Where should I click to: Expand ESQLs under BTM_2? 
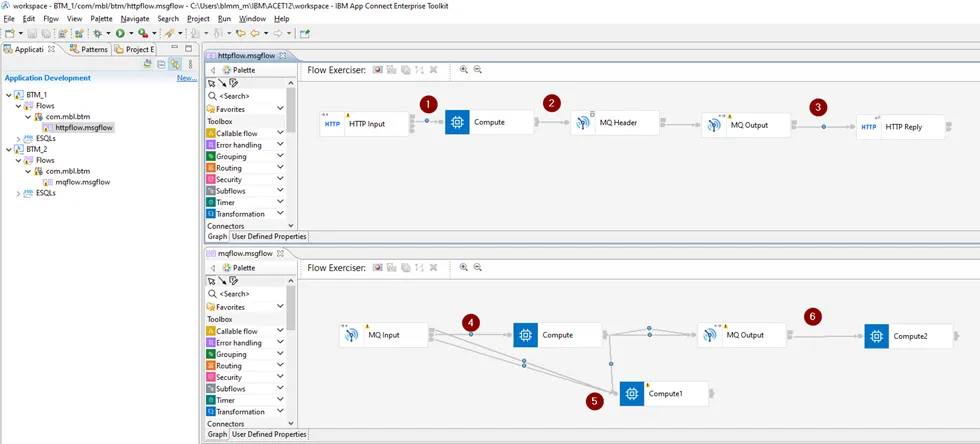point(18,193)
